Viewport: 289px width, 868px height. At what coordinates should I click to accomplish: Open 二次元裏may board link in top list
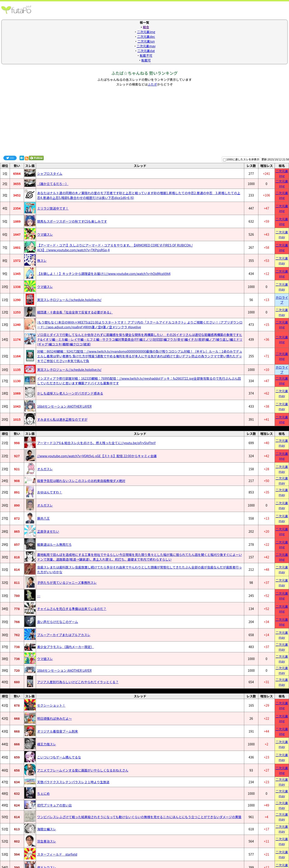(146, 46)
